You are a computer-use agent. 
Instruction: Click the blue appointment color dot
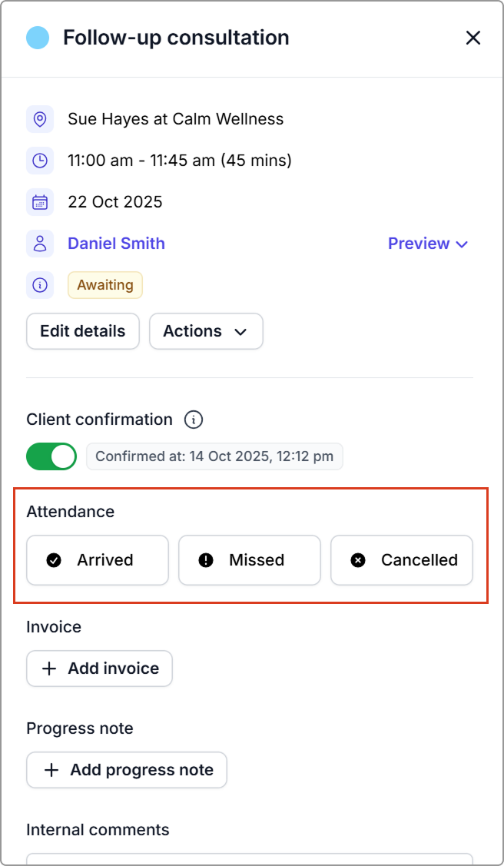(x=38, y=38)
